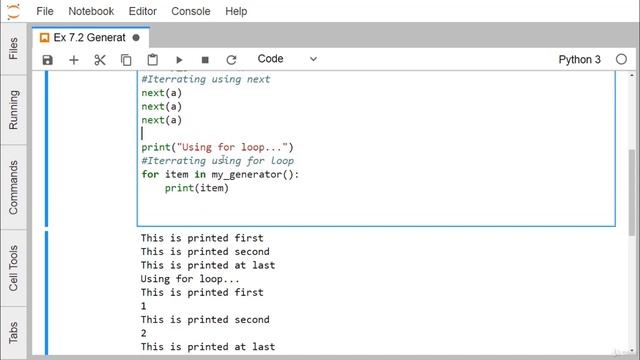Select the Ex 7.2 Generat notebook tab
Screen dimensions: 640x360
(91, 38)
